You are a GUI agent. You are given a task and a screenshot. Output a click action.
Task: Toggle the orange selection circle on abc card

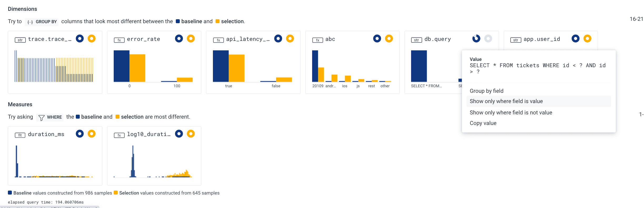389,39
